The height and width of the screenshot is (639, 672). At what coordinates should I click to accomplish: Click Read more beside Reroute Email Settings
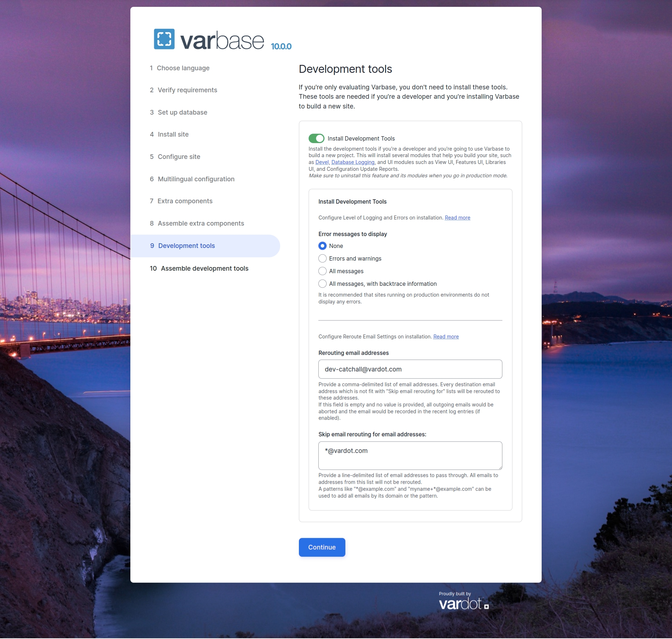click(446, 337)
